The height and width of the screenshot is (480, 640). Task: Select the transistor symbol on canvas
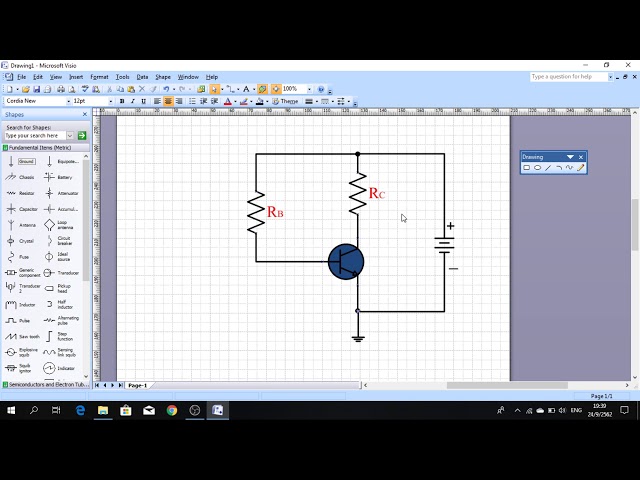[346, 262]
